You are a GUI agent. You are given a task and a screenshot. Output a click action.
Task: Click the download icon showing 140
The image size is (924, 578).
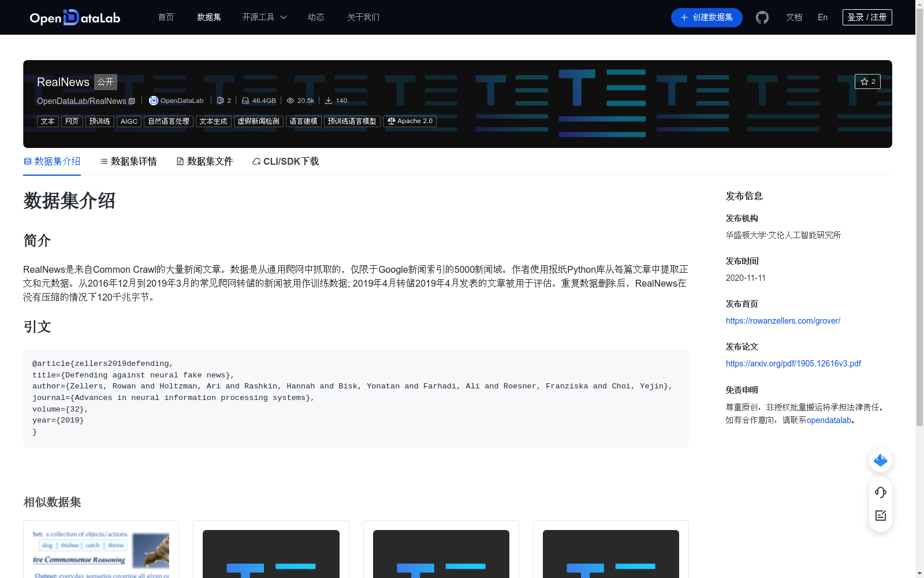327,100
